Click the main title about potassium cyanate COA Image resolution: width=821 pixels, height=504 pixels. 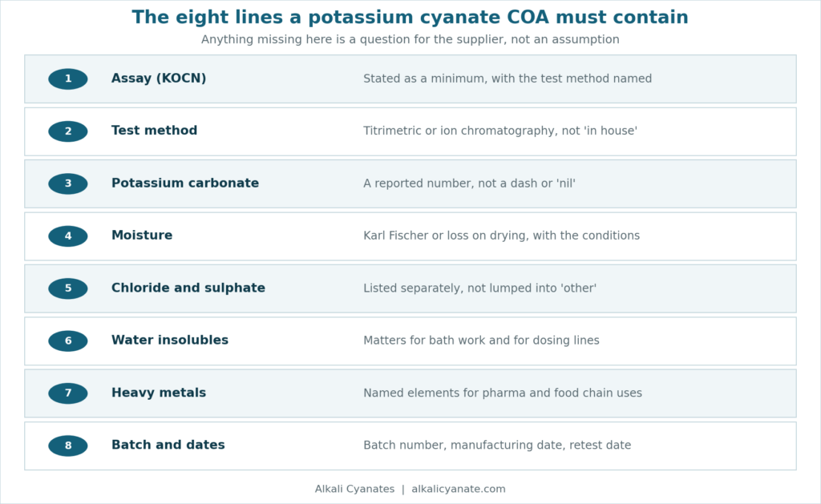point(410,18)
